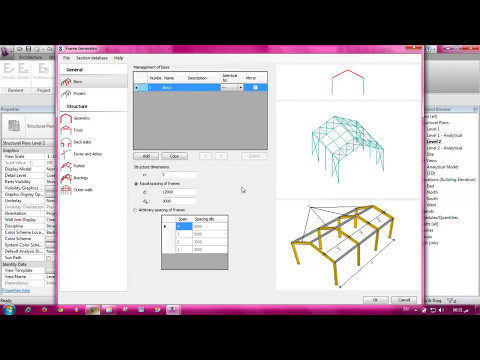Viewport: 480px width, 360px height.
Task: Click the Revit application menu button
Action: coord(6,52)
